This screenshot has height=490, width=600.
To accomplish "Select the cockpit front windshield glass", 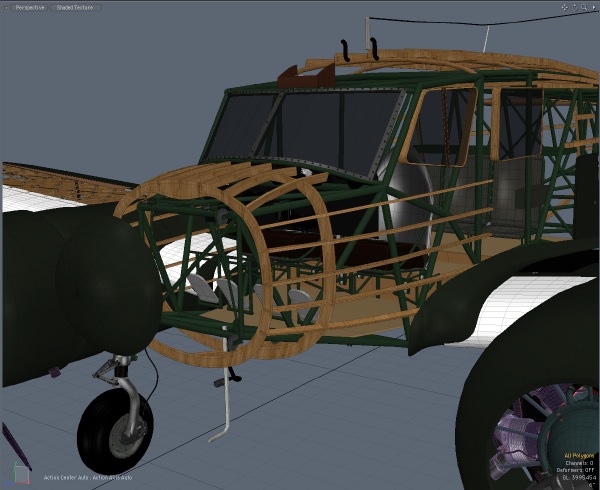I will (x=330, y=127).
